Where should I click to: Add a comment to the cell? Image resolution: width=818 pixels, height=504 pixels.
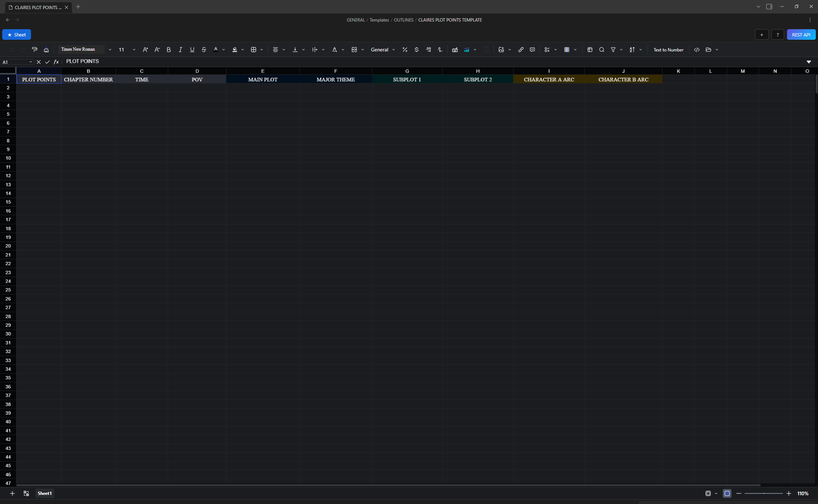coord(532,50)
